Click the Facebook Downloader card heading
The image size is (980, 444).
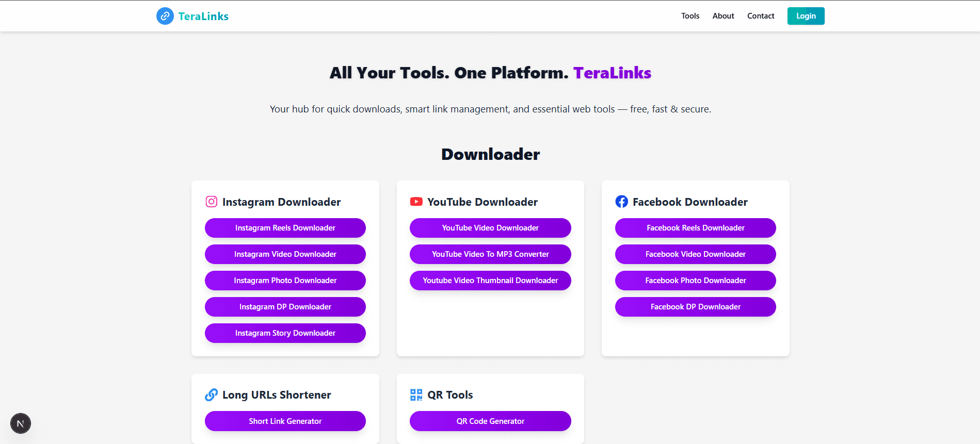(690, 202)
